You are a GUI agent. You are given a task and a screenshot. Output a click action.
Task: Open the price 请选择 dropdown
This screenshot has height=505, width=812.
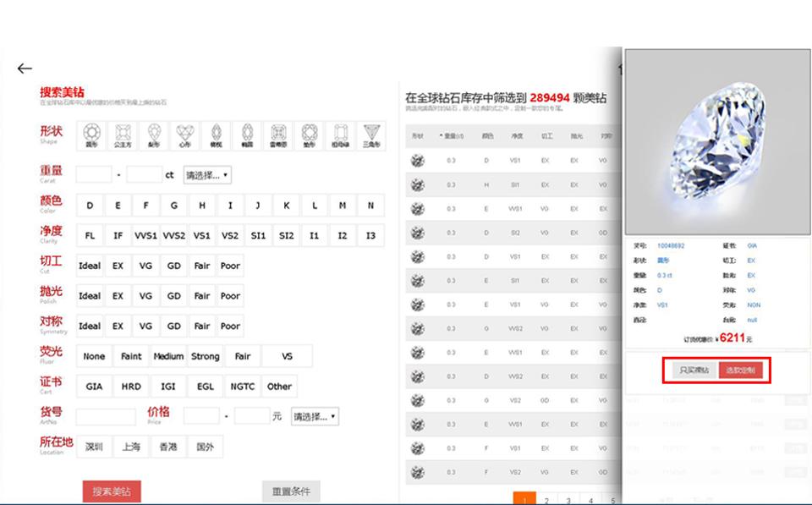(313, 416)
